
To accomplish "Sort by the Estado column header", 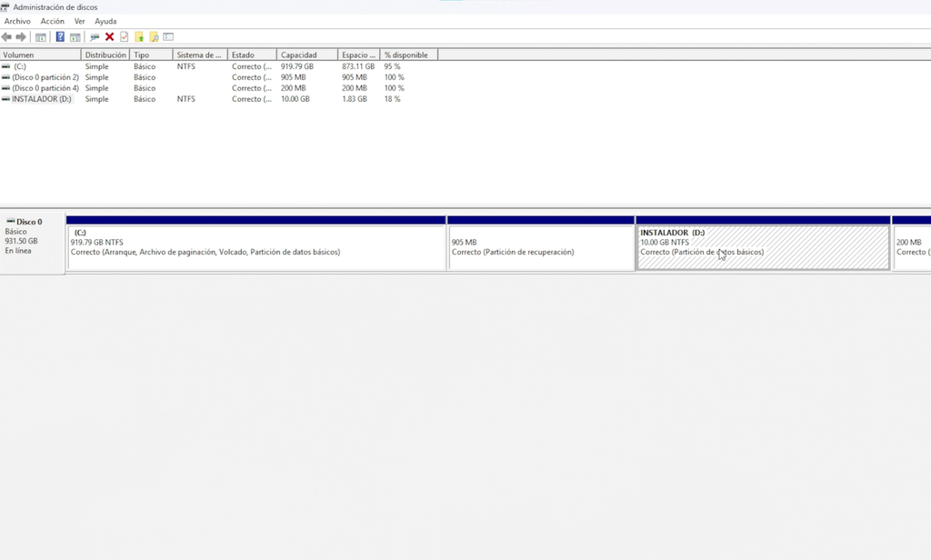I will coord(253,55).
